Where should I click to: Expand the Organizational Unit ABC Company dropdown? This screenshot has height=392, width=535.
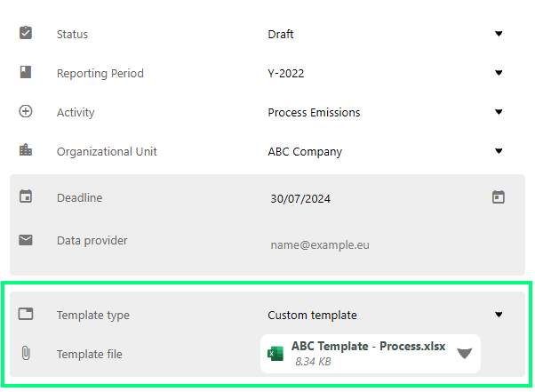coord(385,151)
